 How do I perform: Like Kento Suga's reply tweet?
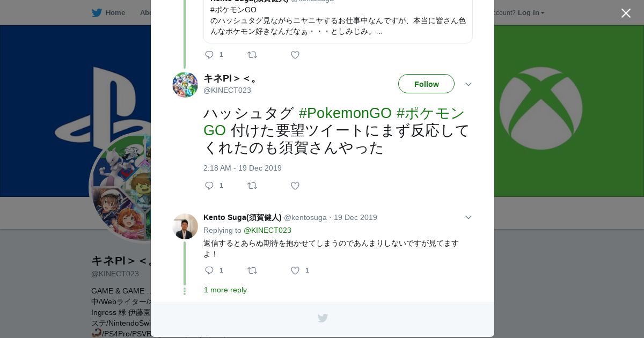click(x=295, y=270)
